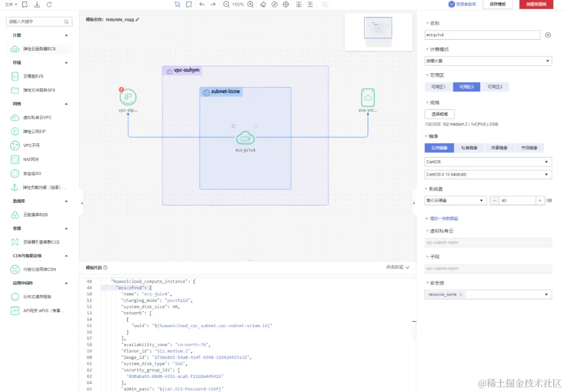Click the compass navigation icon

coord(275,4)
